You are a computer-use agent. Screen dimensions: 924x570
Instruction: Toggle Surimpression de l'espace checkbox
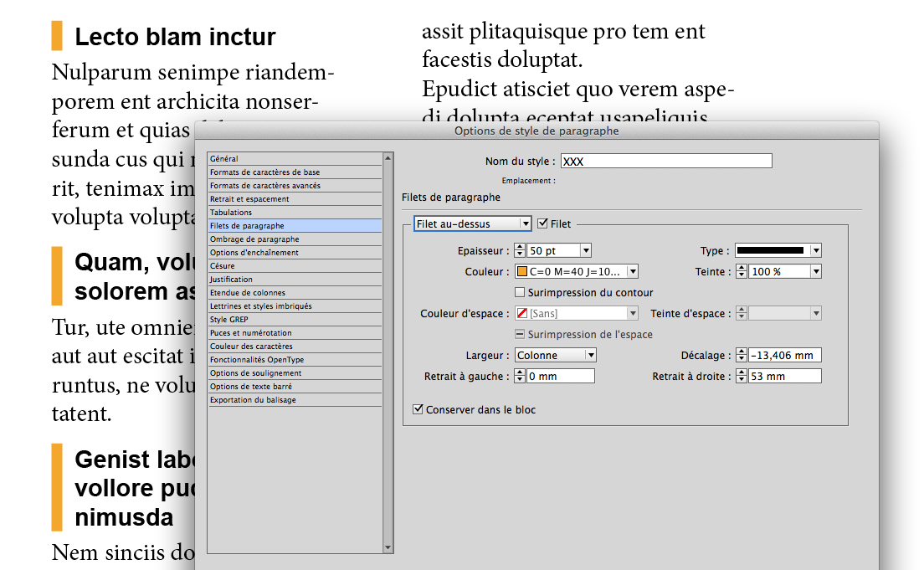pyautogui.click(x=520, y=334)
